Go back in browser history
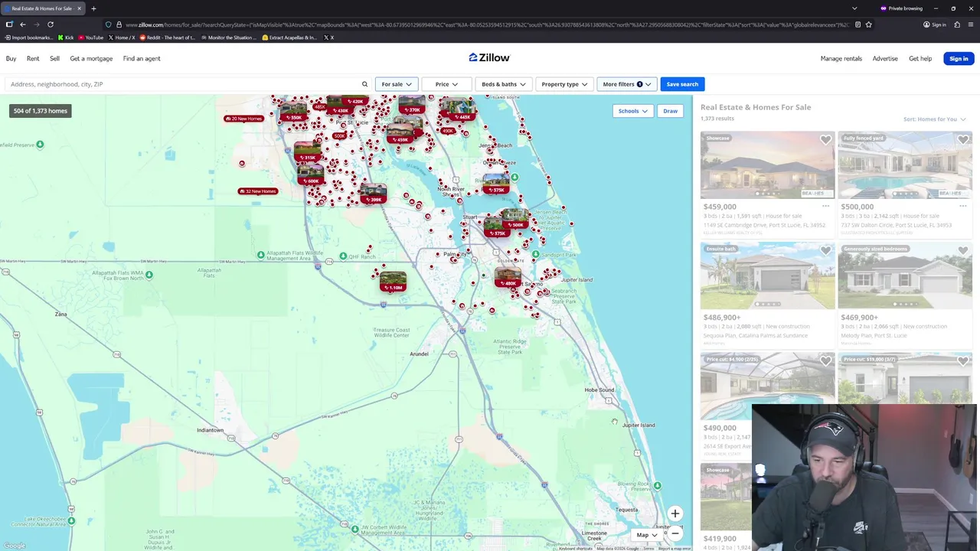This screenshot has height=551, width=980. click(23, 24)
